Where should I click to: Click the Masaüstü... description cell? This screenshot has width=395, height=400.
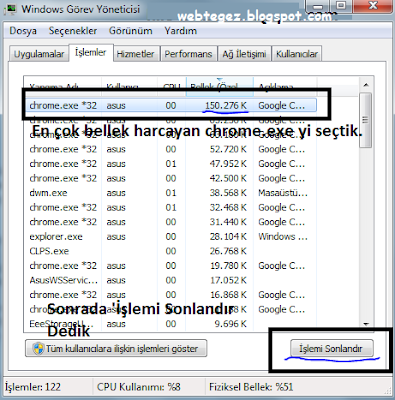coord(283,193)
